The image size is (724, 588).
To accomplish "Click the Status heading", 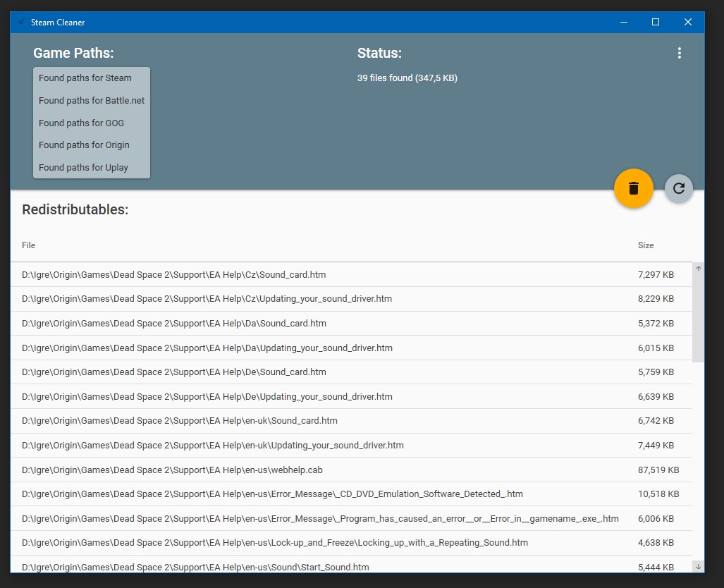I will coord(379,53).
